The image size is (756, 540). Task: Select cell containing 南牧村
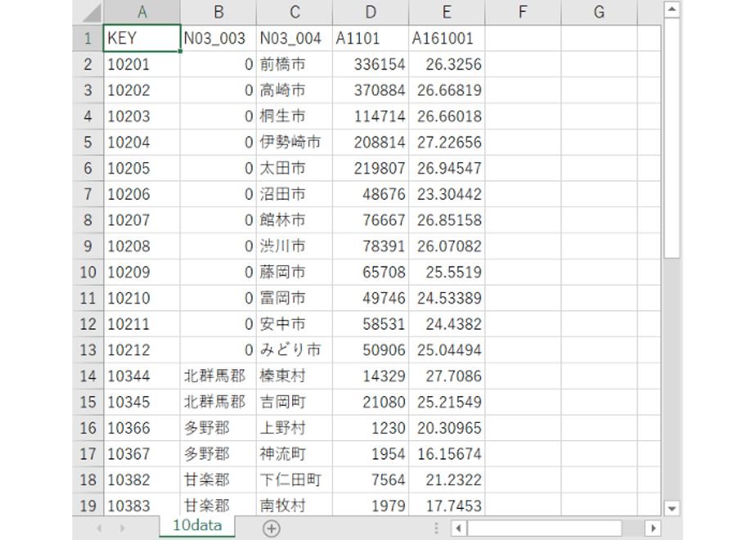tap(295, 506)
